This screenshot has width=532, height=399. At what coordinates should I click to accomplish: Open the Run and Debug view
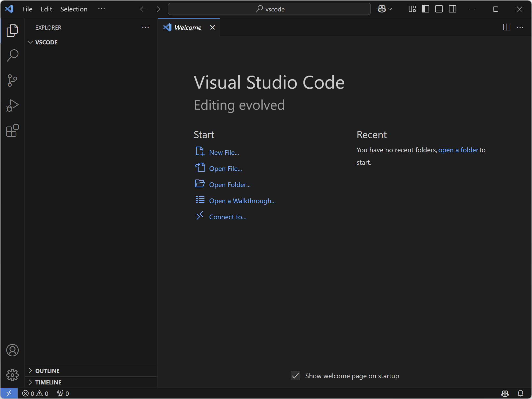pos(12,105)
